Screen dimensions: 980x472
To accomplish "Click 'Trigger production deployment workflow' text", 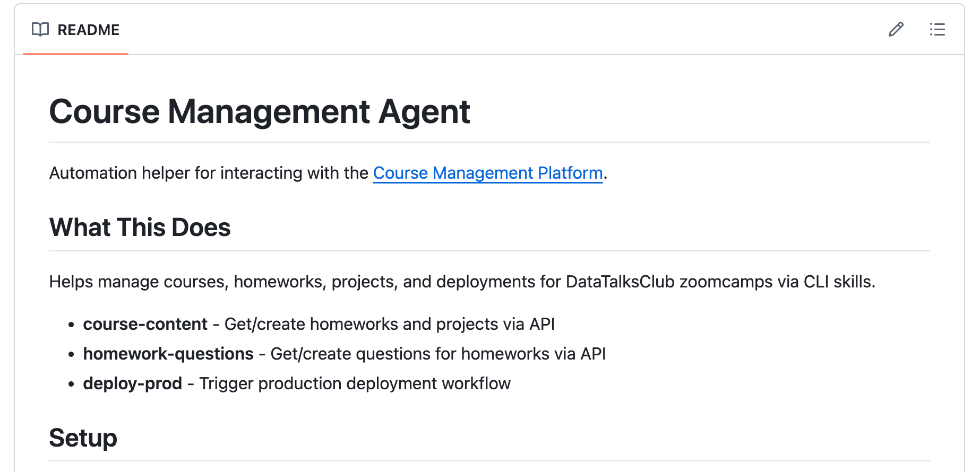I will (355, 383).
